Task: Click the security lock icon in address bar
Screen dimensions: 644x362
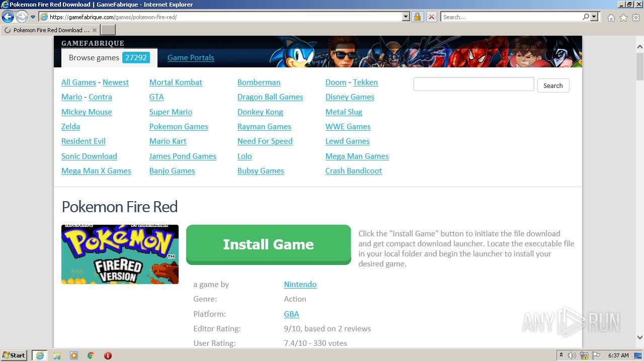Action: [417, 17]
